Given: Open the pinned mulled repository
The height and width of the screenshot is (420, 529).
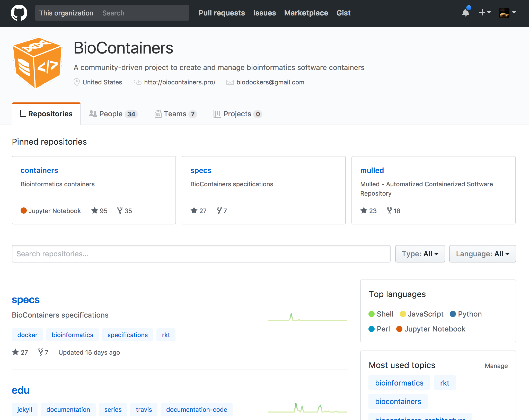Looking at the screenshot, I should pyautogui.click(x=372, y=170).
